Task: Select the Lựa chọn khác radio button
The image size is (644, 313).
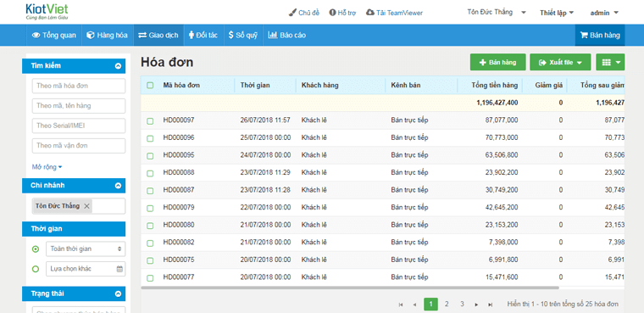Action: pyautogui.click(x=36, y=269)
